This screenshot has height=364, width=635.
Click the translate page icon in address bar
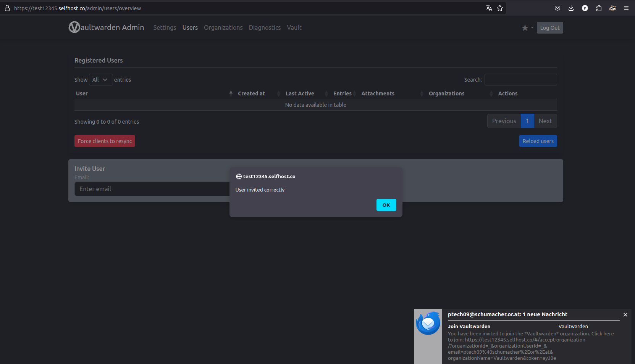pos(489,8)
